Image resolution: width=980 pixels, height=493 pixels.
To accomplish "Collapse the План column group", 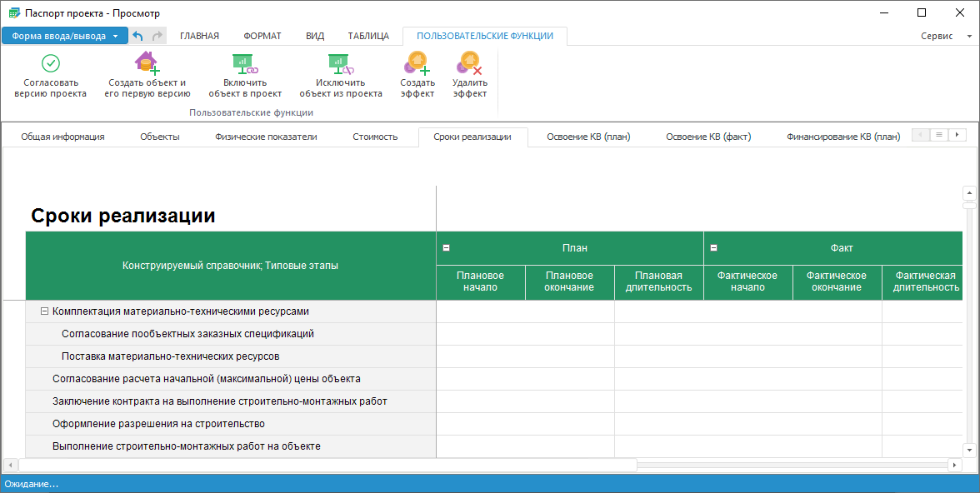I will (x=446, y=247).
